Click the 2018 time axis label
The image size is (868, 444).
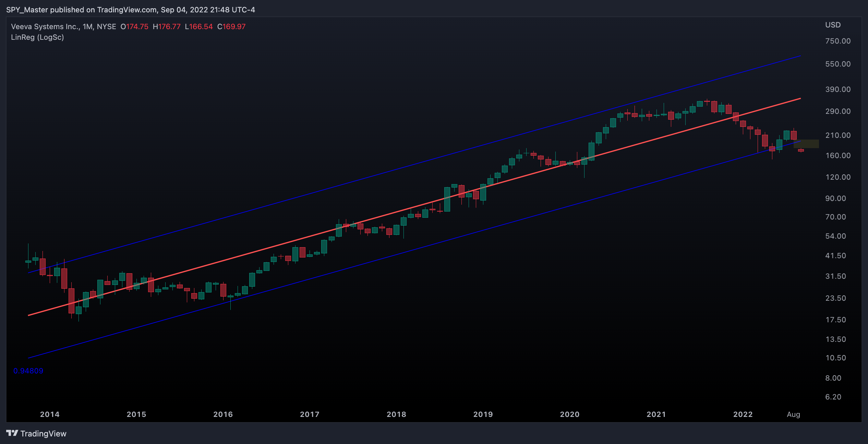tap(397, 414)
